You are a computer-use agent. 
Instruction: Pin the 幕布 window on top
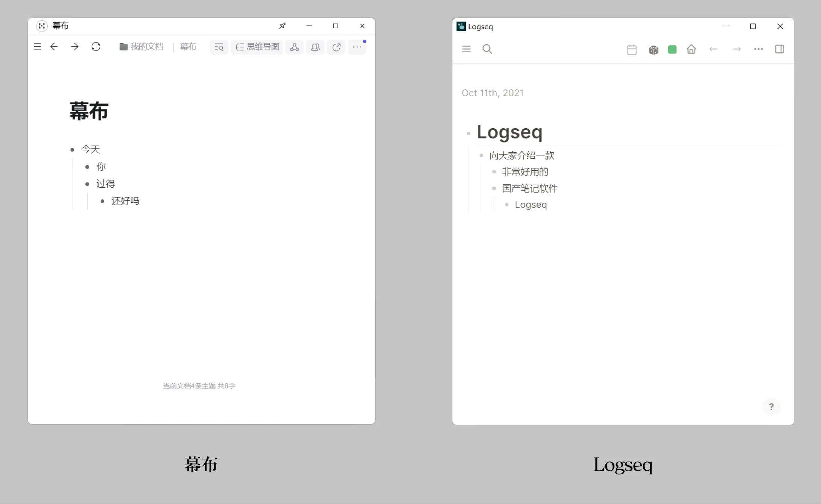pos(283,26)
